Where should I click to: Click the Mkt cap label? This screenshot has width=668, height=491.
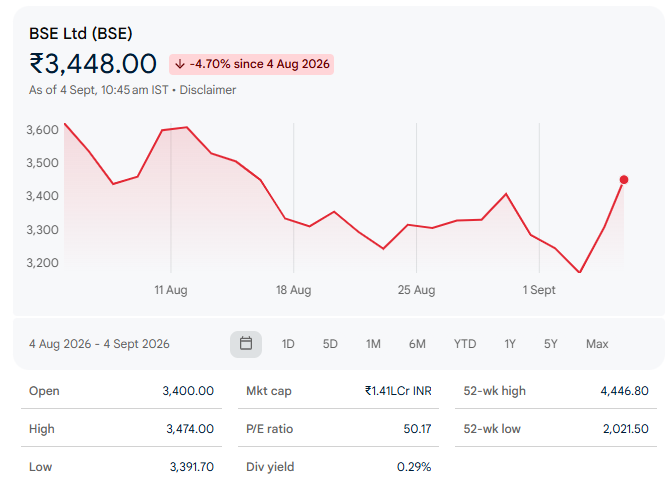click(269, 391)
